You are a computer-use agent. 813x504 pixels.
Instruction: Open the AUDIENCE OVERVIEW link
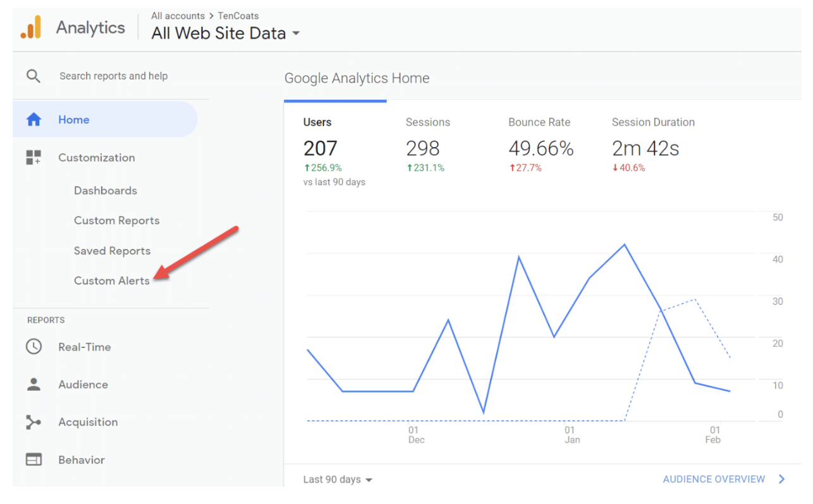714,479
